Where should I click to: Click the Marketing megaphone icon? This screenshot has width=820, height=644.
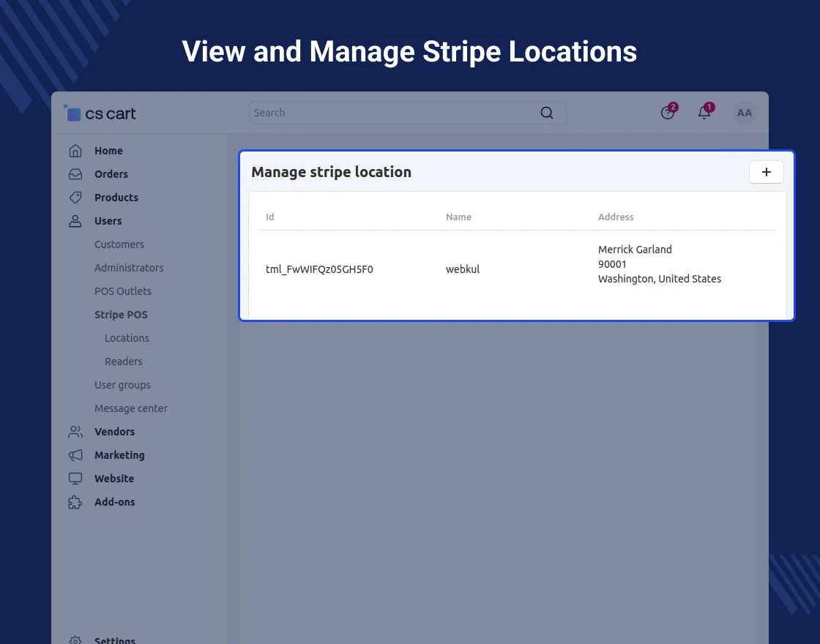point(75,455)
